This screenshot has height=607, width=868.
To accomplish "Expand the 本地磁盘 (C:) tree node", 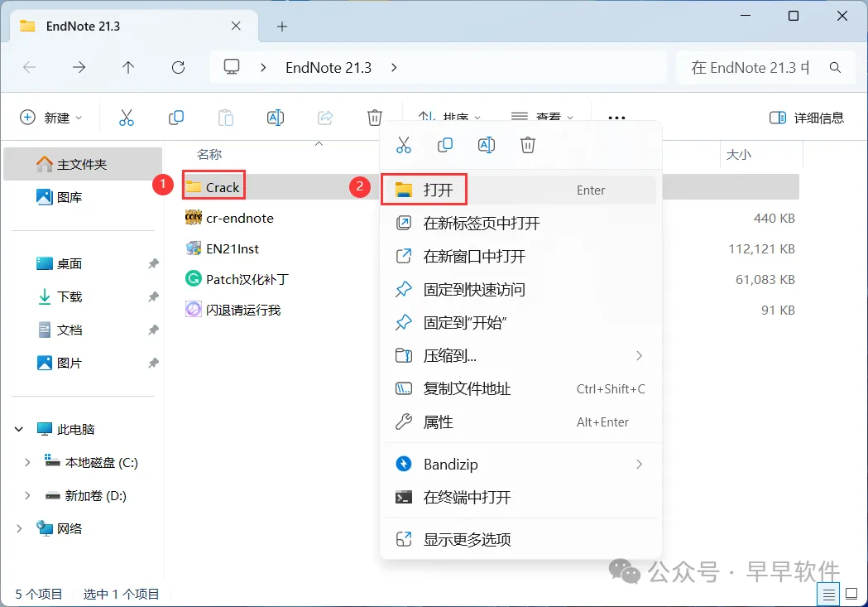I will tap(27, 462).
